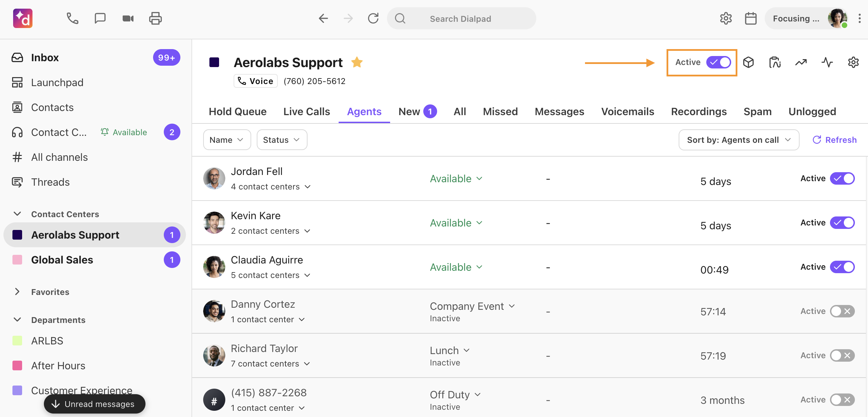Image resolution: width=868 pixels, height=417 pixels.
Task: Go forward using the right arrow
Action: click(348, 18)
